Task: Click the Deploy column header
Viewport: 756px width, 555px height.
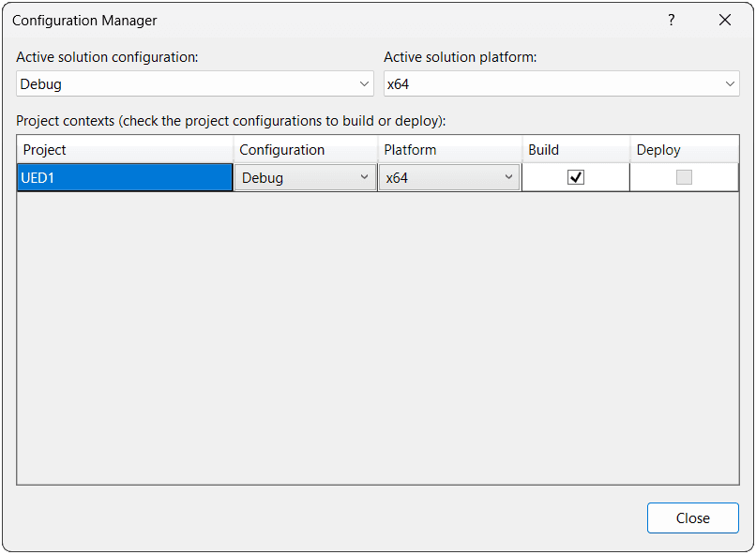Action: coord(684,149)
